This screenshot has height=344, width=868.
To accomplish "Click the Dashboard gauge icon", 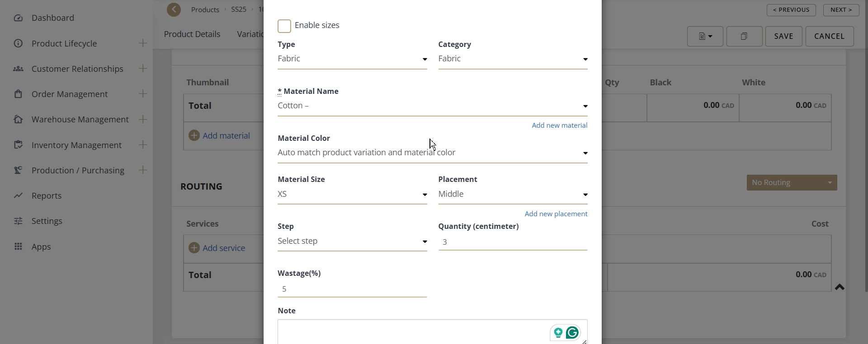I will click(x=18, y=18).
